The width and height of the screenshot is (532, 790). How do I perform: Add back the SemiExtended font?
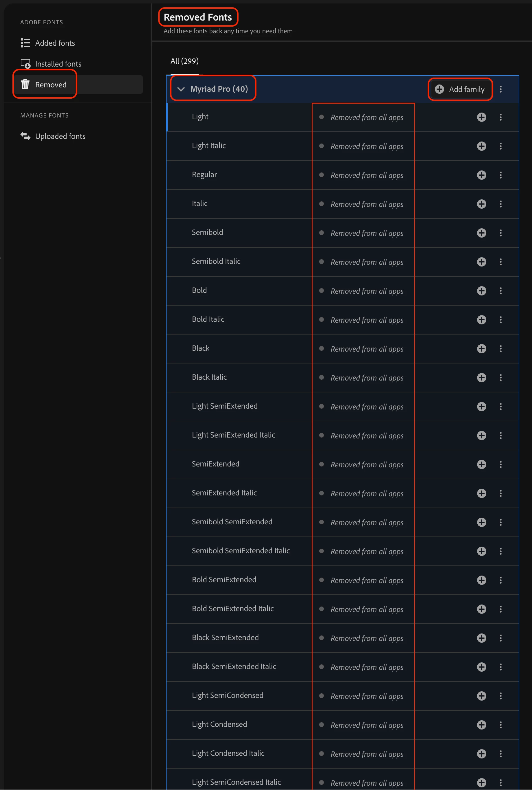[481, 464]
